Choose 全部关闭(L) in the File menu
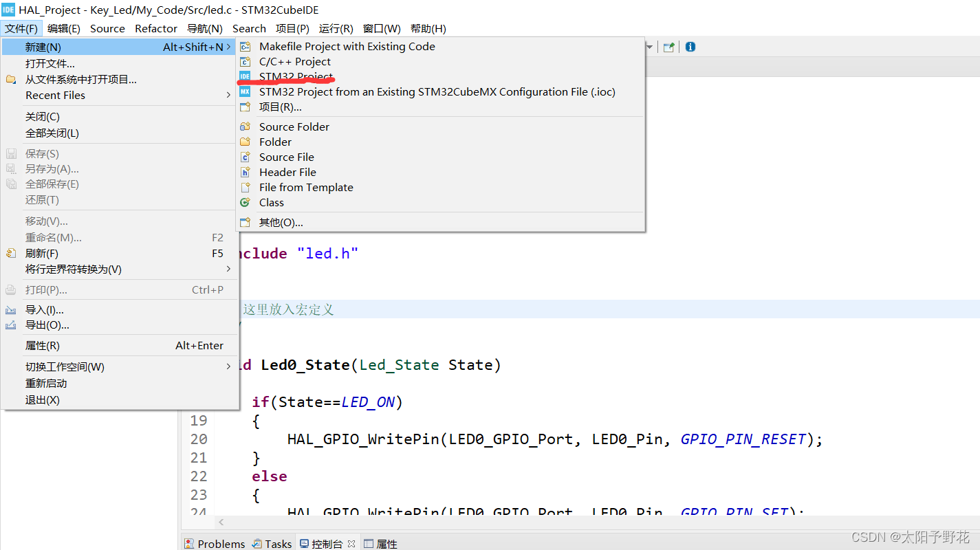This screenshot has height=550, width=980. 120,133
